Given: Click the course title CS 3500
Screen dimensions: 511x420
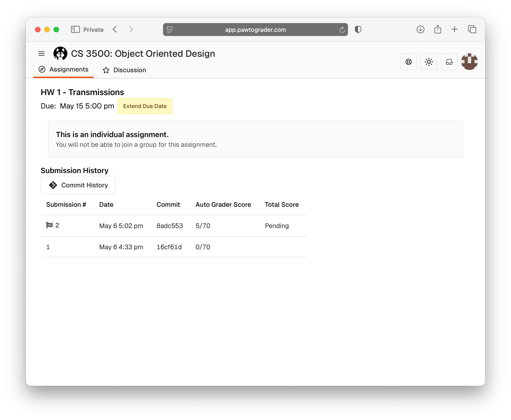Looking at the screenshot, I should pos(143,54).
